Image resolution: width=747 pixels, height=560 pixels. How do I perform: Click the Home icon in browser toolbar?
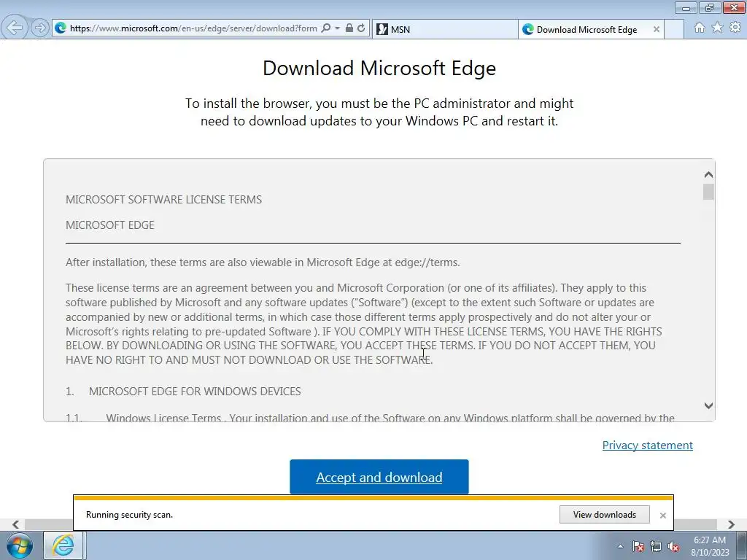(700, 28)
